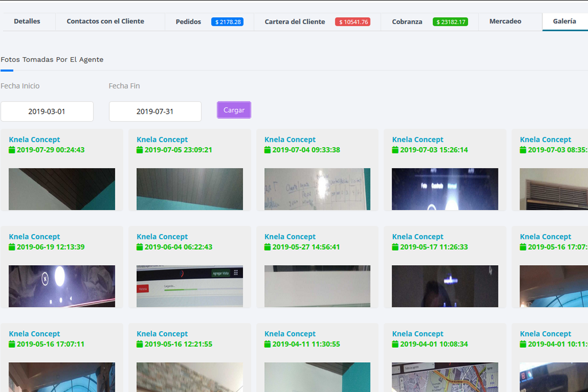Open Knela Concept link dated 2019-07-29 00:24:43
The width and height of the screenshot is (588, 392).
coord(34,139)
